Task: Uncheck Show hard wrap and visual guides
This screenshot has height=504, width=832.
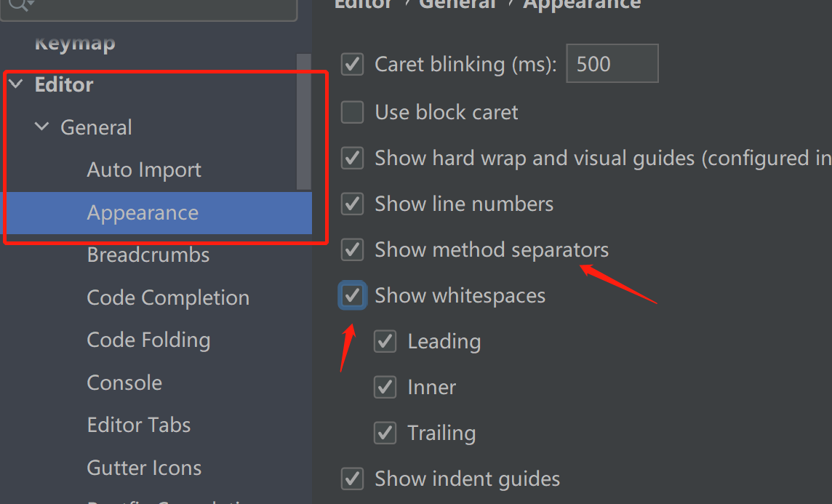Action: tap(353, 158)
